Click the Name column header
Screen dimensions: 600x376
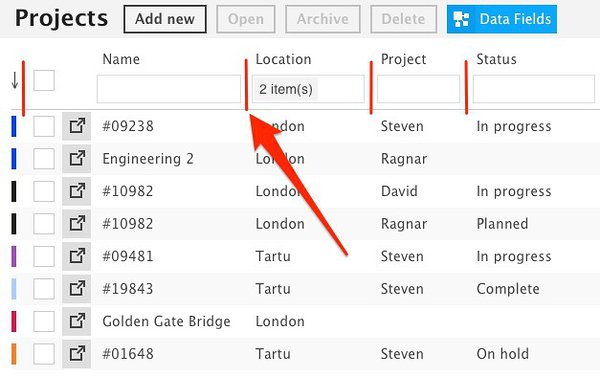click(121, 59)
